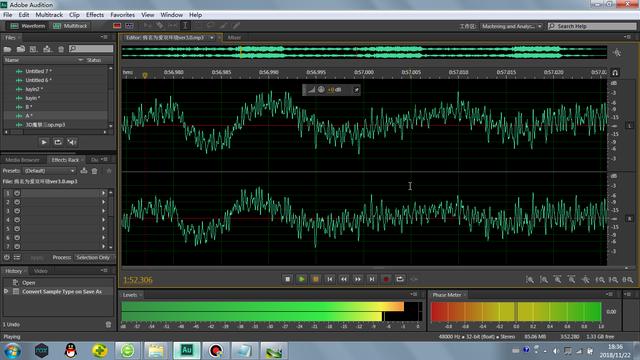Toggle power for effect slot 3
The height and width of the screenshot is (360, 640).
pyautogui.click(x=17, y=211)
